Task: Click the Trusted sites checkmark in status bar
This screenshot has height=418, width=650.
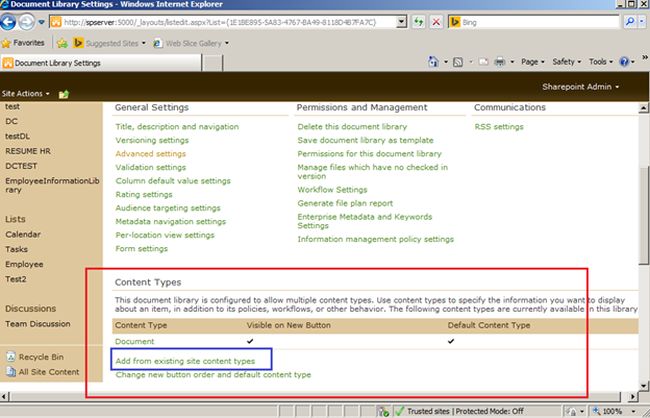Action: coord(400,411)
